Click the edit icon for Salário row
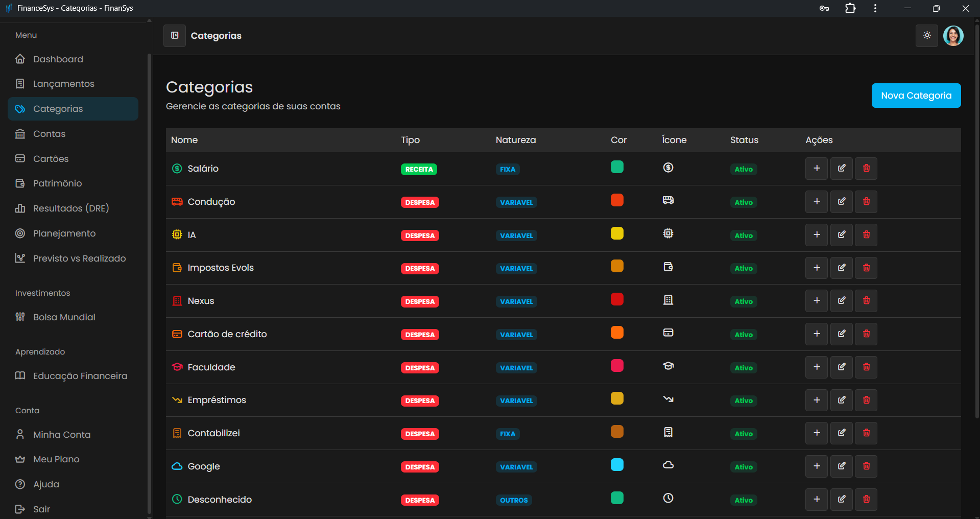The image size is (980, 519). point(841,169)
